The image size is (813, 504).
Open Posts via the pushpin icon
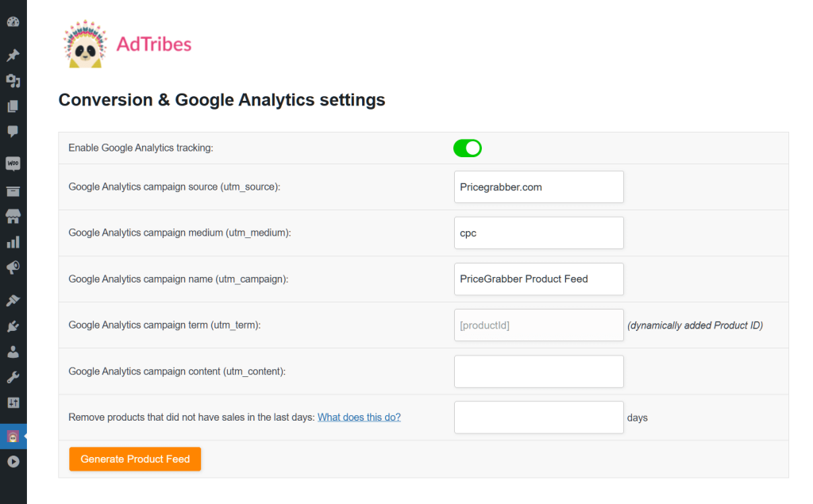13,55
